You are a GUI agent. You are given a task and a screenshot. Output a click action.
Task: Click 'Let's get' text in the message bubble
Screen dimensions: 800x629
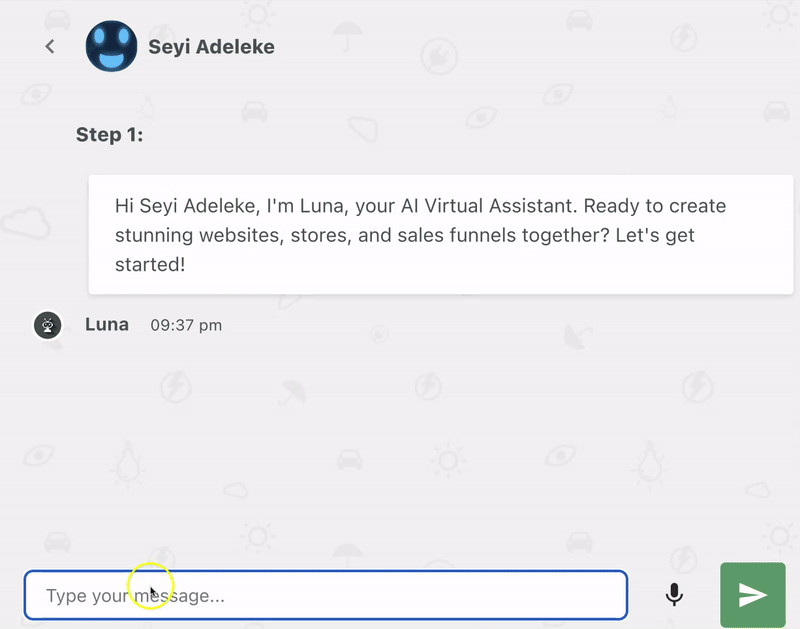[x=655, y=235]
